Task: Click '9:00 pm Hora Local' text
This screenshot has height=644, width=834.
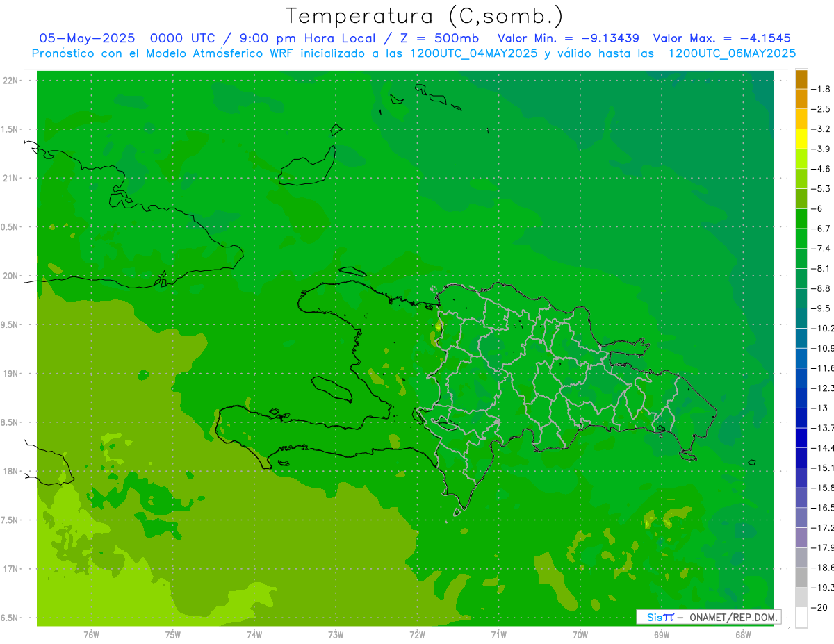Action: tap(307, 38)
